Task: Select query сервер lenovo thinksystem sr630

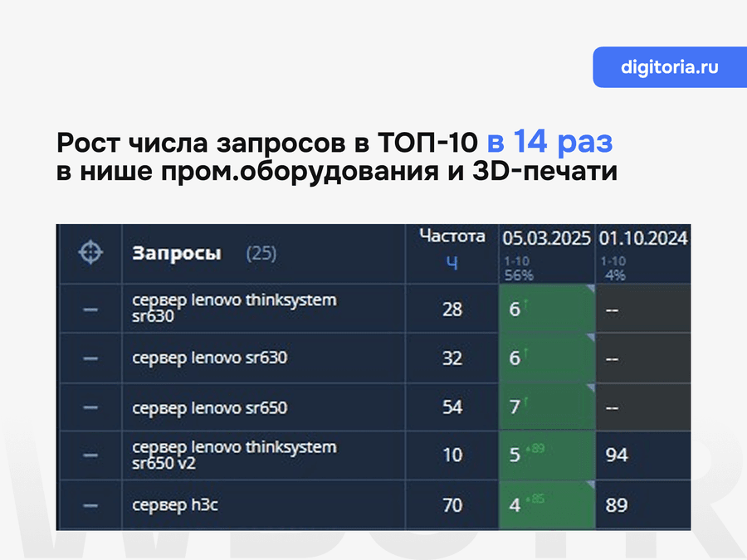Action: pyautogui.click(x=234, y=308)
